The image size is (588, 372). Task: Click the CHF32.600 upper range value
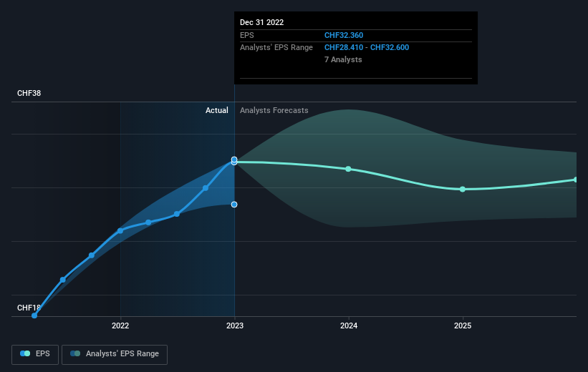(390, 48)
